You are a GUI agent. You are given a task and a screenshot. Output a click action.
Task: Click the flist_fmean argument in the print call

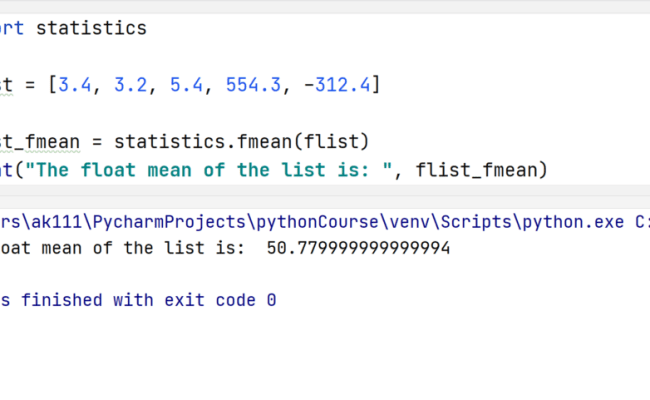point(476,170)
